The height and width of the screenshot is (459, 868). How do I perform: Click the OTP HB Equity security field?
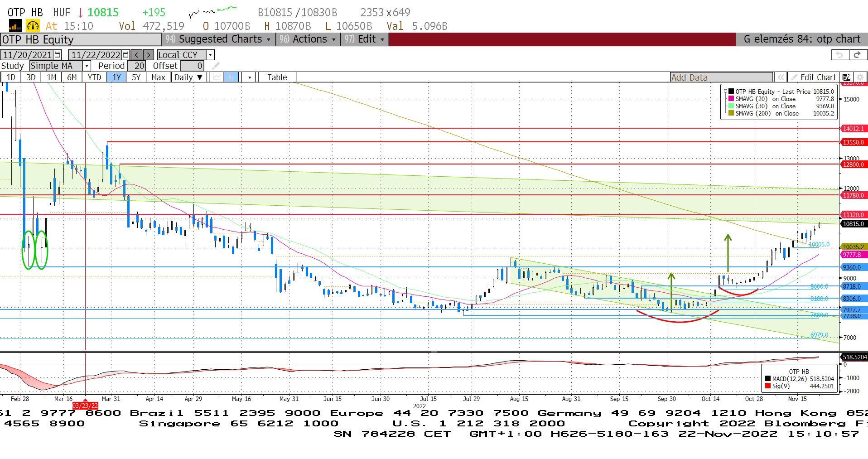coord(81,40)
